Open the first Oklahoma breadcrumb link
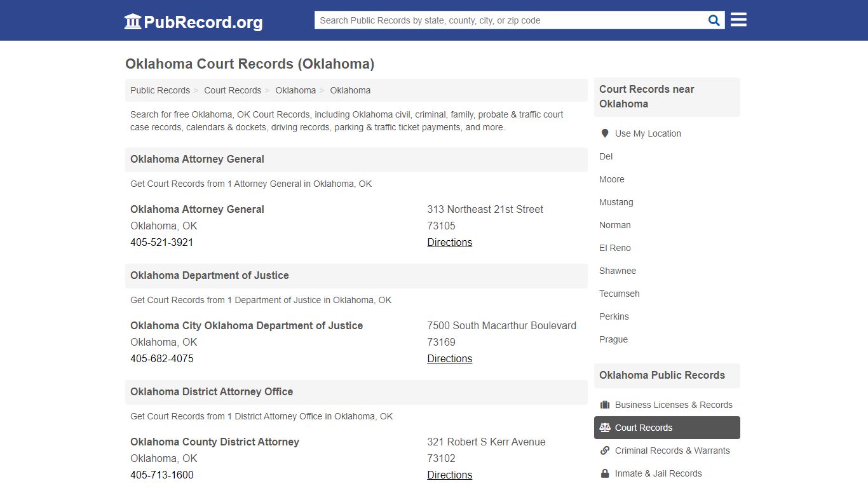 pos(295,90)
